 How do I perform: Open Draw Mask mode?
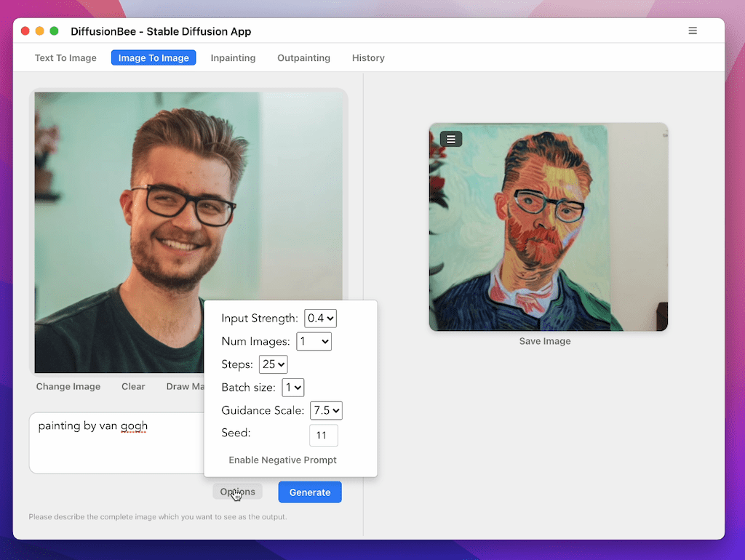point(184,386)
